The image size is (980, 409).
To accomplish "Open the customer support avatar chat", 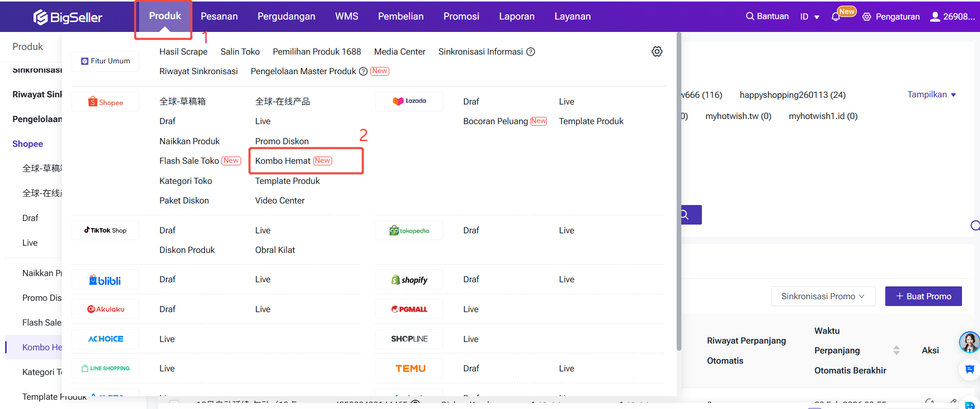I will pos(969,342).
